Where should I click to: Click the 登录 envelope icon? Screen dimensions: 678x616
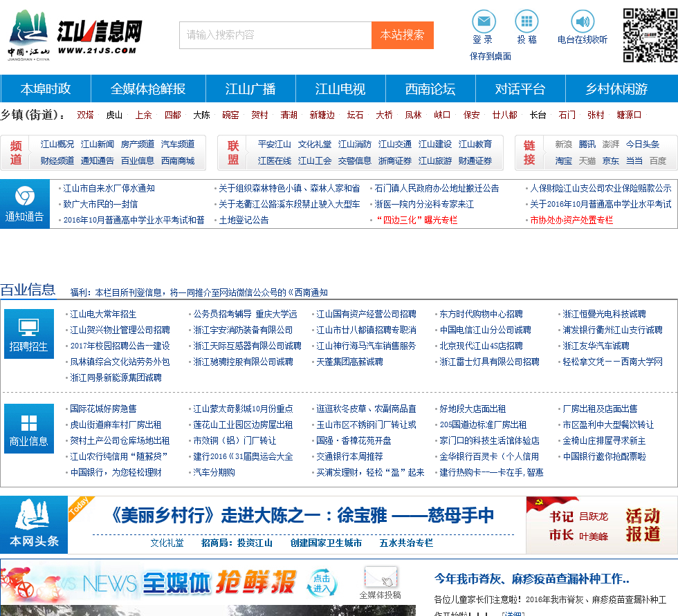(x=484, y=21)
